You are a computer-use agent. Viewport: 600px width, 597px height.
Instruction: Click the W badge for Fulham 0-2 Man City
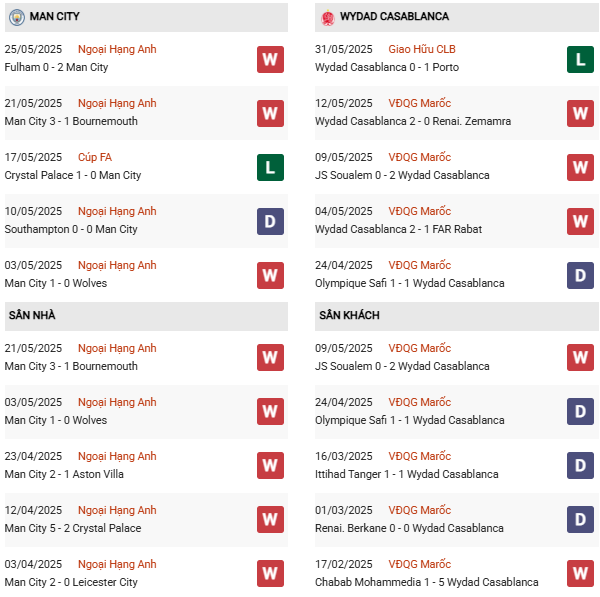[270, 59]
